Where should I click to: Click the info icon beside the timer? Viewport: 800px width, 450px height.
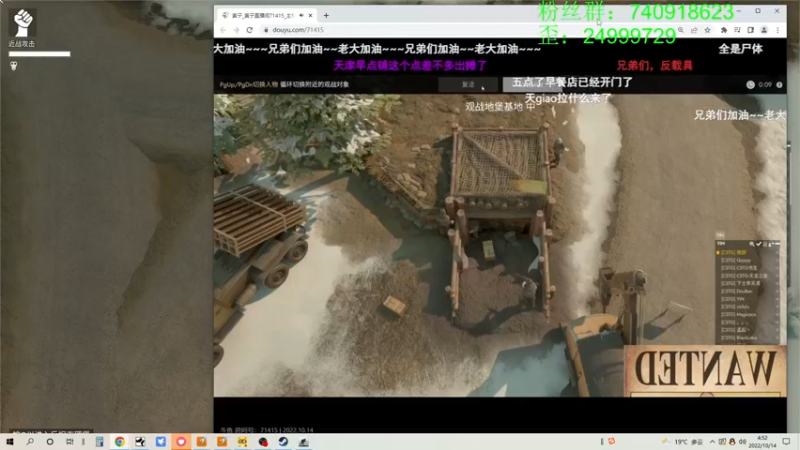[x=779, y=85]
